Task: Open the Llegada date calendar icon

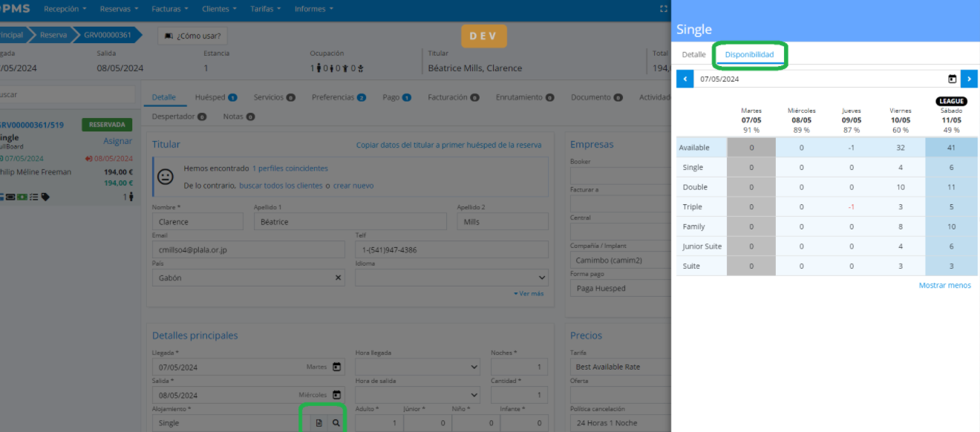Action: (336, 367)
